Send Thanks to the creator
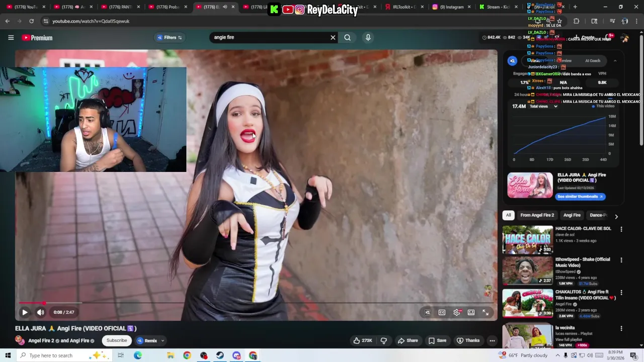The height and width of the screenshot is (362, 644). pos(468,340)
